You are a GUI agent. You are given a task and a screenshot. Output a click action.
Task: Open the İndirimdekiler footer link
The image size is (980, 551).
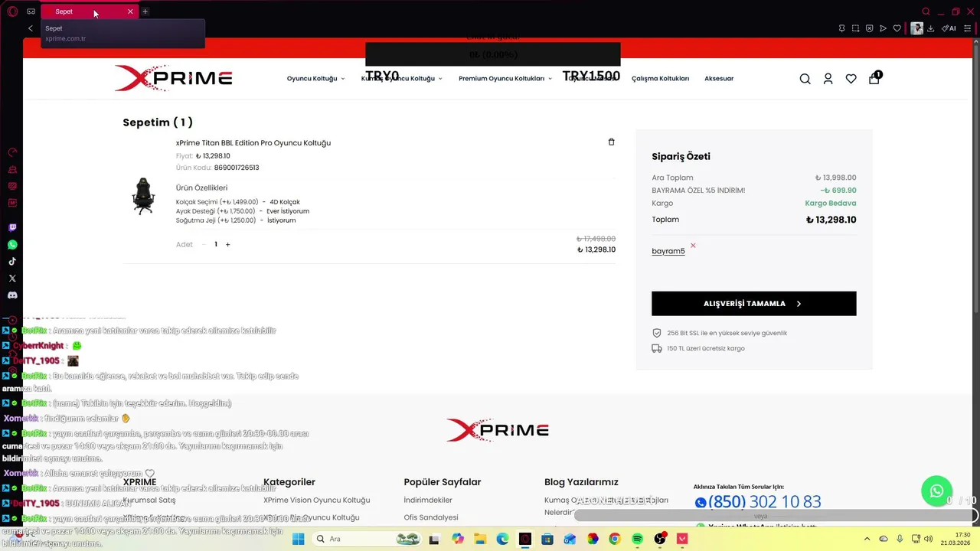[x=428, y=500]
